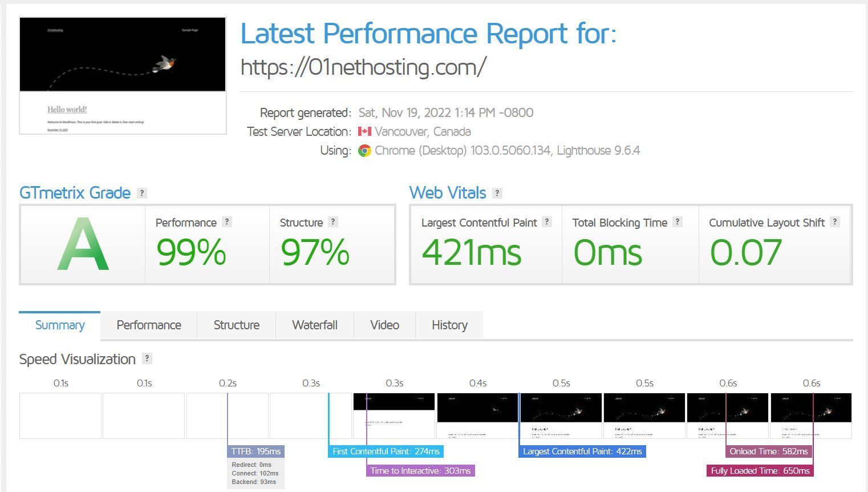Image resolution: width=868 pixels, height=492 pixels.
Task: Click the 99% Performance score
Action: pos(192,253)
